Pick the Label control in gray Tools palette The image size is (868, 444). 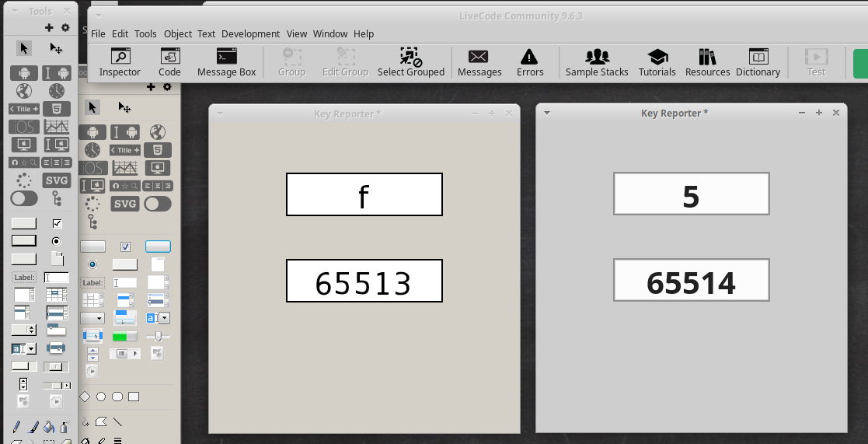pyautogui.click(x=24, y=278)
